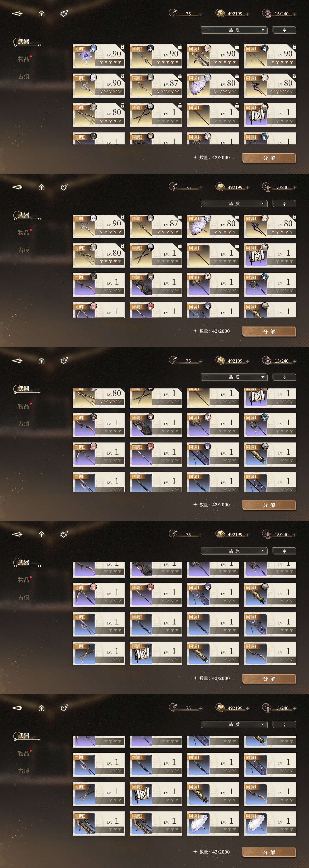Click the blue-haired avatar on the star weapon card
Screen dimensions: 309x868
[x=93, y=48]
